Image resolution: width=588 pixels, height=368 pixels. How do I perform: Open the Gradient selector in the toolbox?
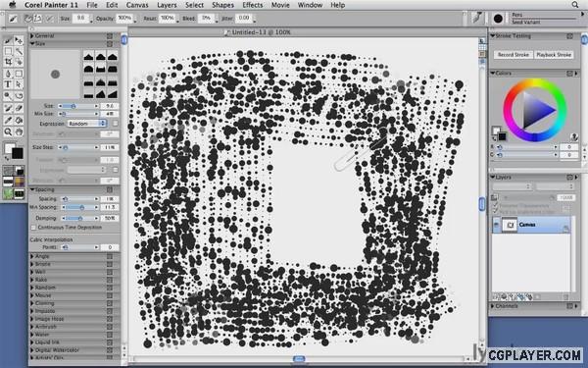coord(20,171)
